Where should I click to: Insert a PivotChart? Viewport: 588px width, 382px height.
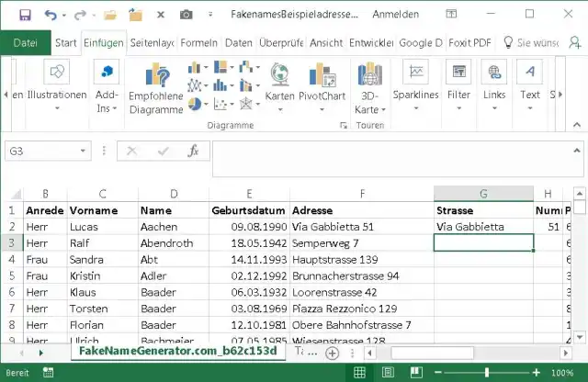point(322,83)
